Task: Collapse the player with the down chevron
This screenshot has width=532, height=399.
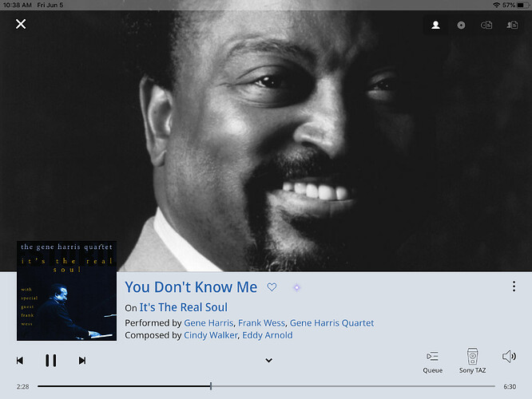Action: tap(268, 361)
